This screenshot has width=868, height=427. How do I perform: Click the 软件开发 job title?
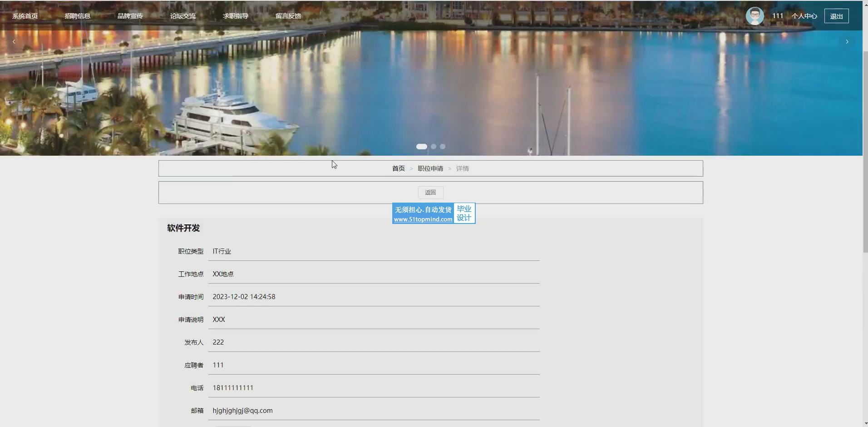183,228
